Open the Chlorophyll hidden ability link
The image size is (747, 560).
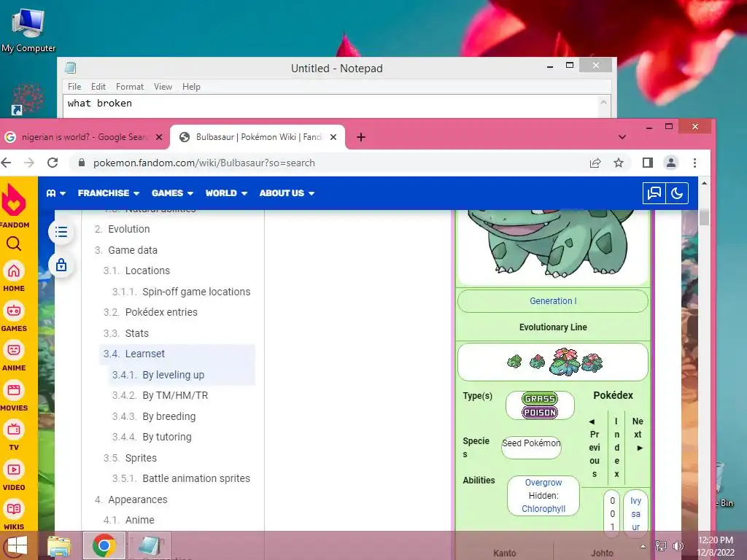[543, 508]
